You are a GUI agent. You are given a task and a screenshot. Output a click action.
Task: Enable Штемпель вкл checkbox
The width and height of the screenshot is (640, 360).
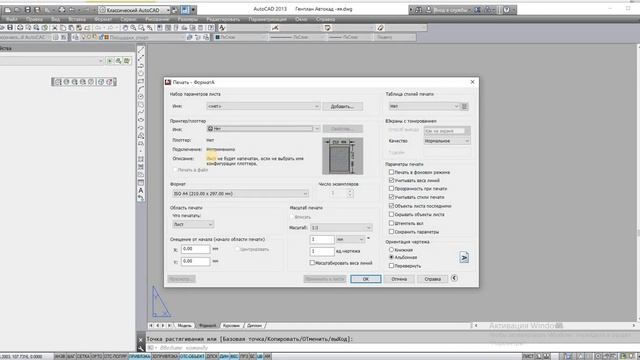click(391, 223)
